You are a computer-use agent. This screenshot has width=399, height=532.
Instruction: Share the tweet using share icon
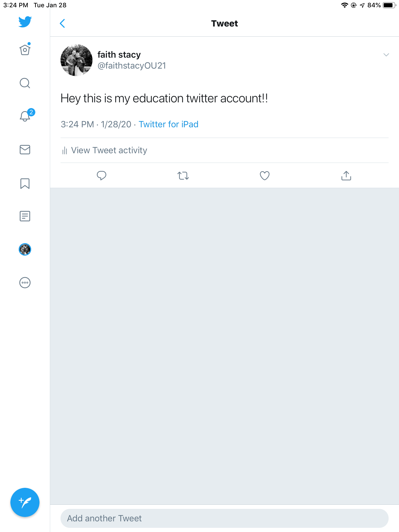(346, 176)
